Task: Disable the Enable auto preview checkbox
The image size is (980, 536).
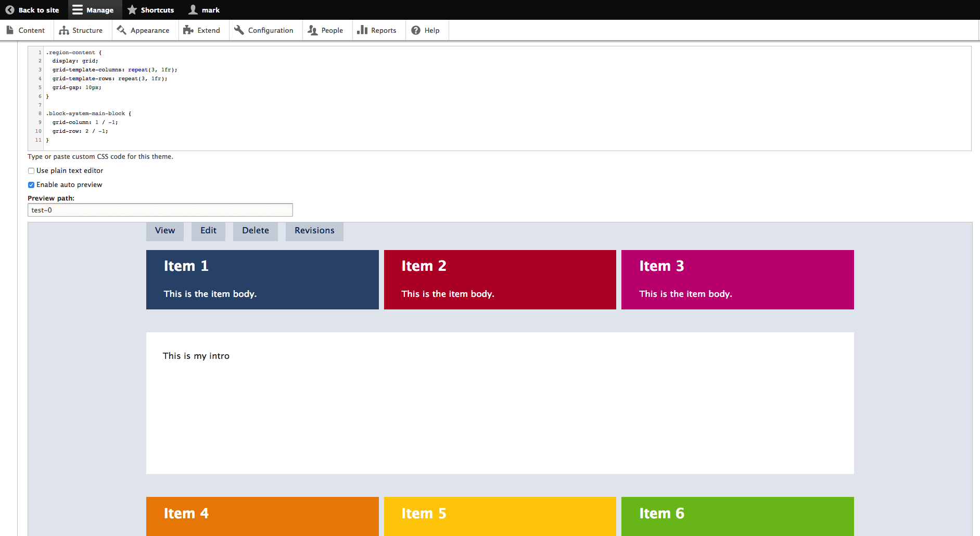Action: pyautogui.click(x=31, y=185)
